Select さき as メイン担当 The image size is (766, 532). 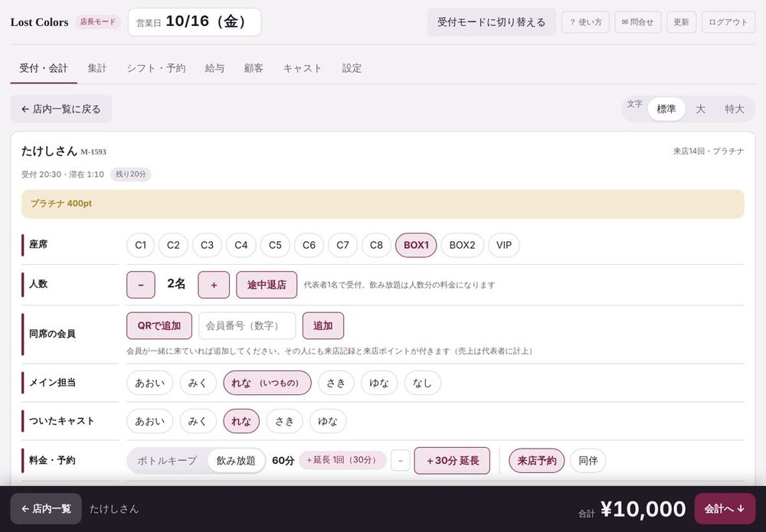(x=336, y=383)
